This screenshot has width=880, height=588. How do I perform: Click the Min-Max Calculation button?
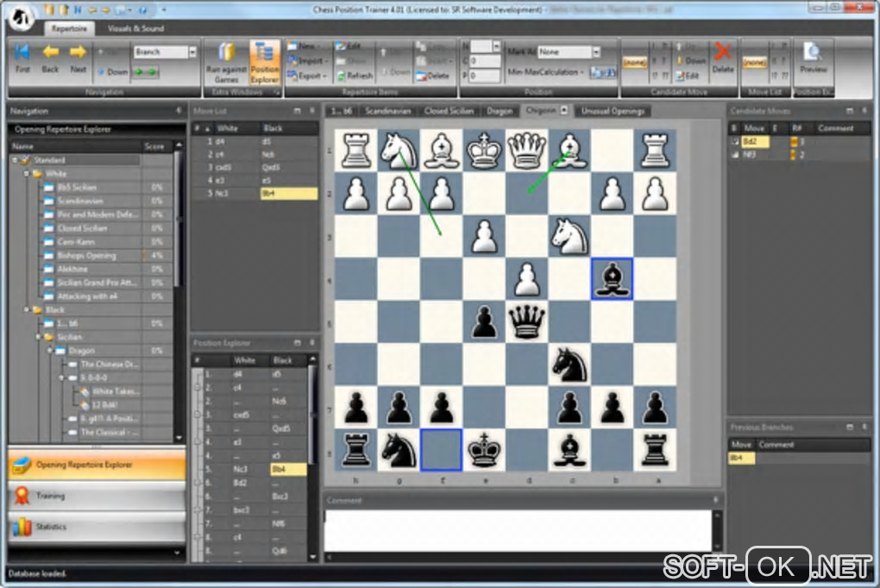tap(545, 72)
